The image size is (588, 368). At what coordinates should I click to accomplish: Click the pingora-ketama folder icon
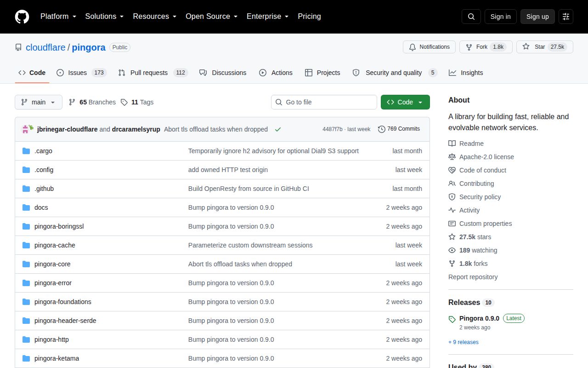[x=26, y=358]
